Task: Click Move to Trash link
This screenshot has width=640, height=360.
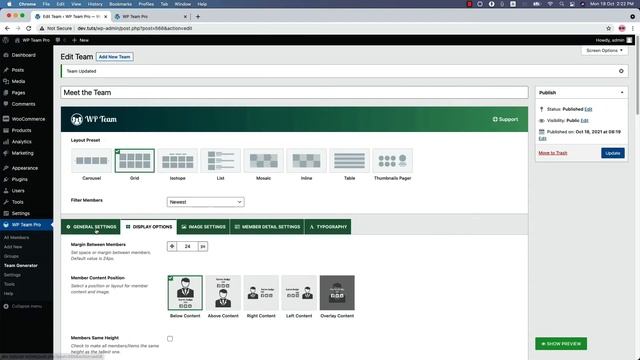Action: (x=553, y=153)
